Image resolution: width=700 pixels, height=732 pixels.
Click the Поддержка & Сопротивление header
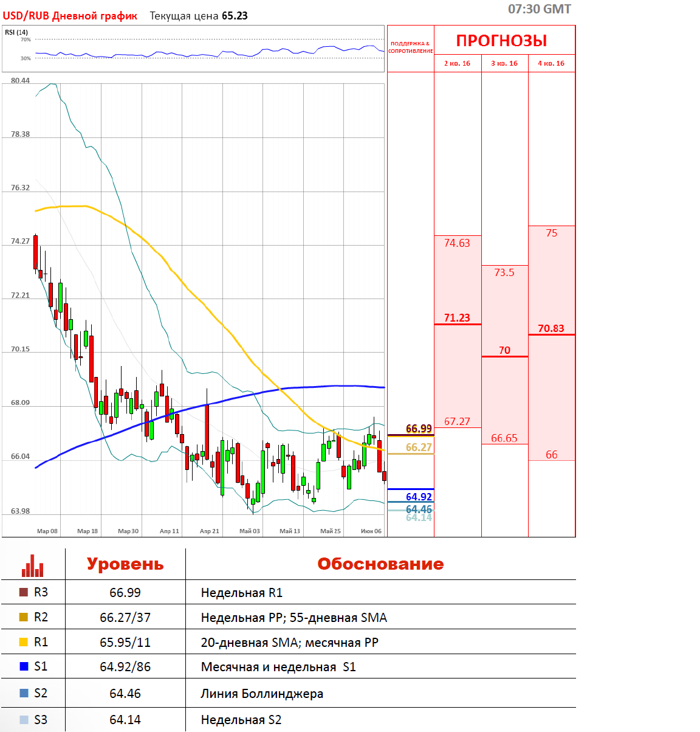[x=411, y=47]
